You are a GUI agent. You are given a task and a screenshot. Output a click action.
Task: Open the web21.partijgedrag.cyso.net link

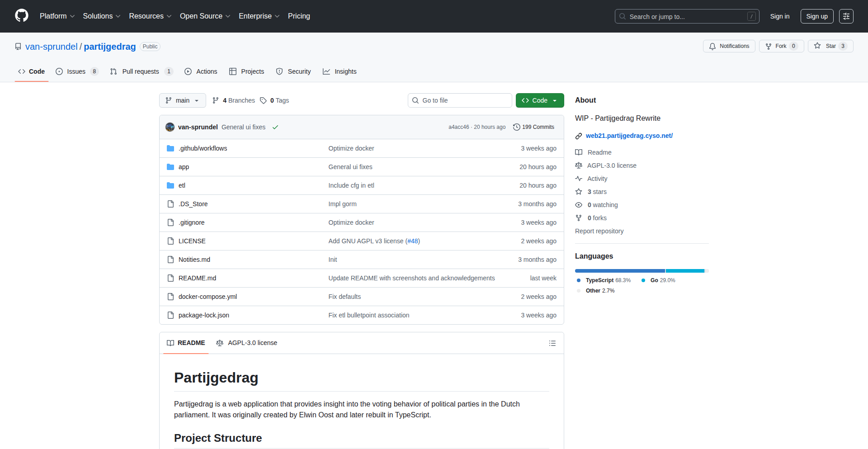(629, 136)
